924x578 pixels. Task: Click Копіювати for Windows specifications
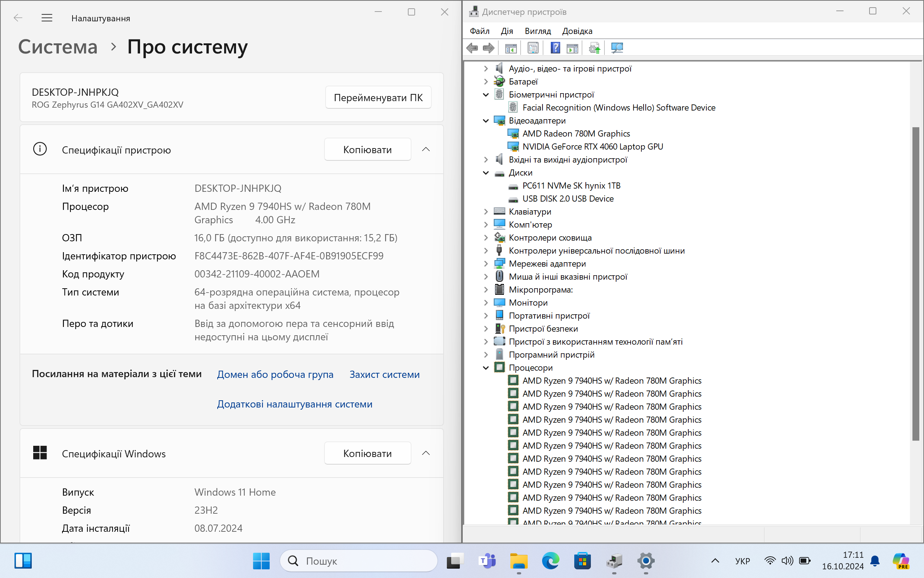point(367,453)
